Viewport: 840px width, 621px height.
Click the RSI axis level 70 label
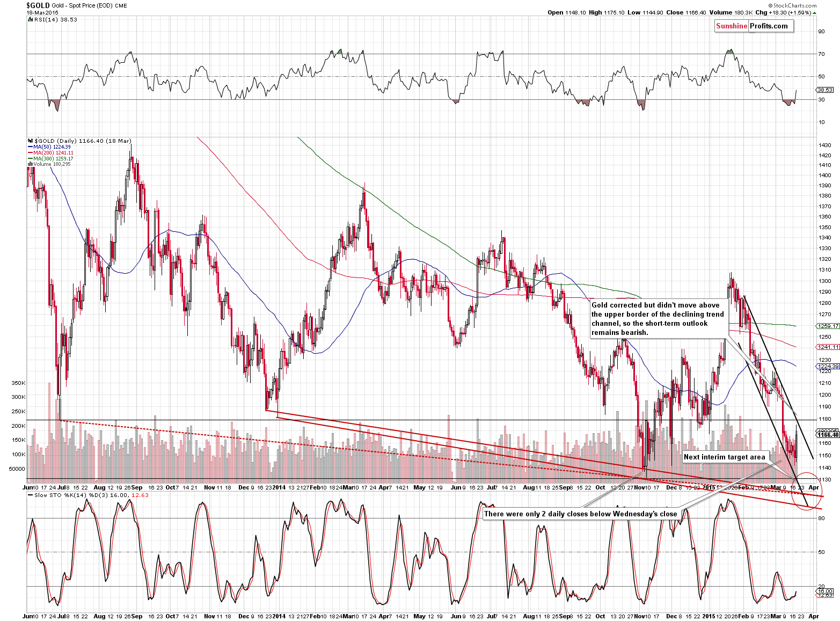pos(821,54)
